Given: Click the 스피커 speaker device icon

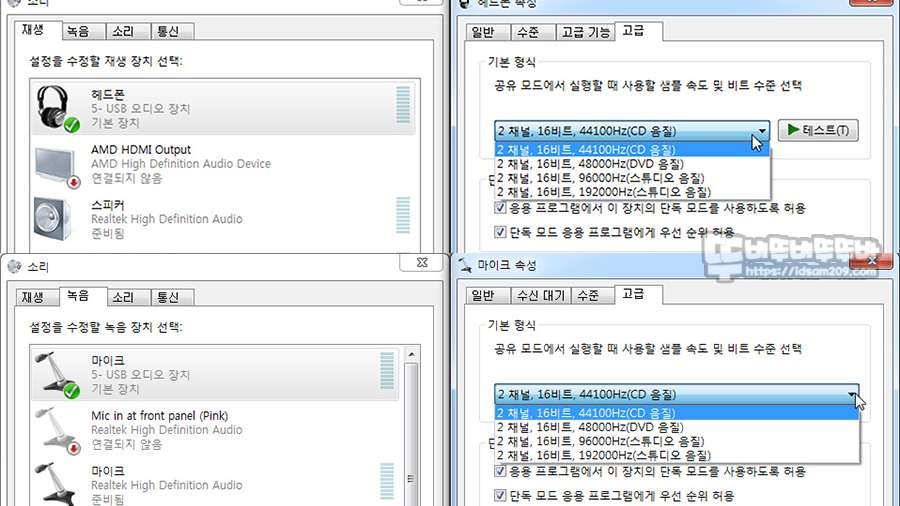Looking at the screenshot, I should tap(53, 219).
